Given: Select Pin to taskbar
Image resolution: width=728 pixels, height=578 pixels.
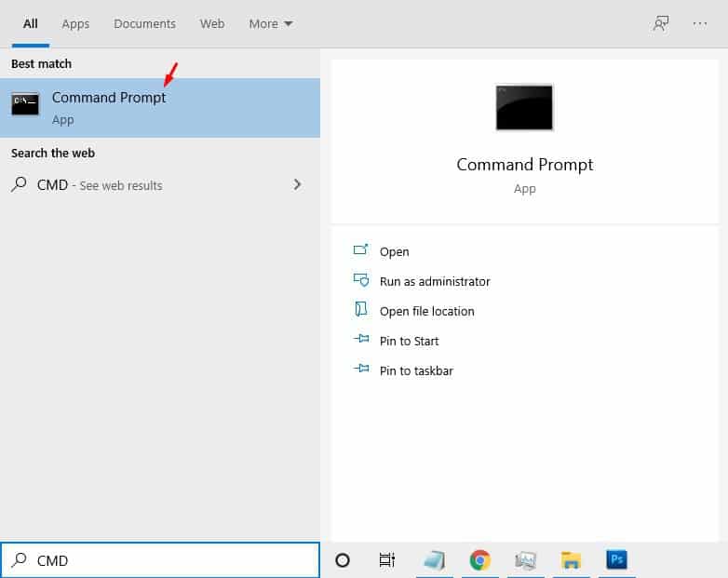Looking at the screenshot, I should [416, 371].
